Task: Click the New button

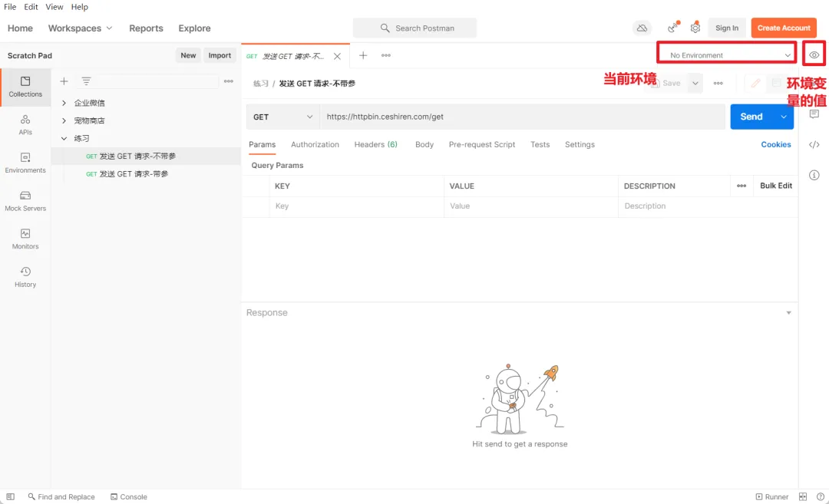Action: coord(188,55)
